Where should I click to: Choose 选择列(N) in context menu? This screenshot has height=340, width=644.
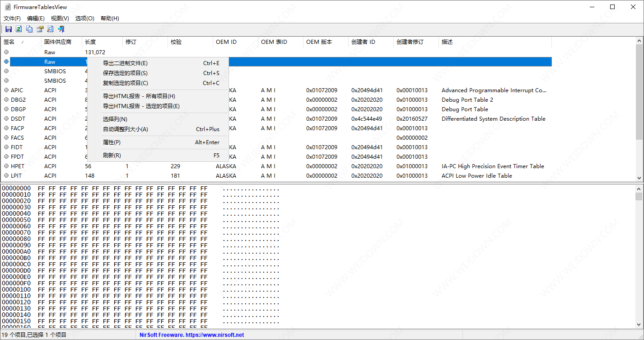(x=158, y=119)
